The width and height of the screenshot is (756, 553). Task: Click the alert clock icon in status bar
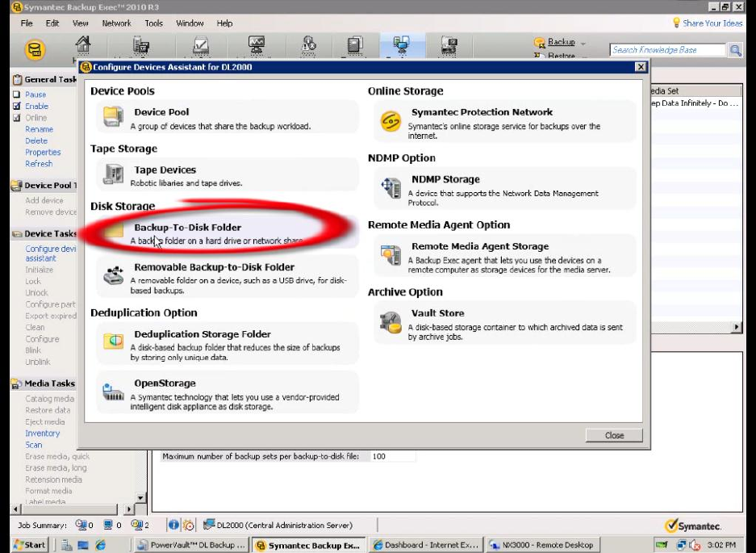pyautogui.click(x=189, y=525)
